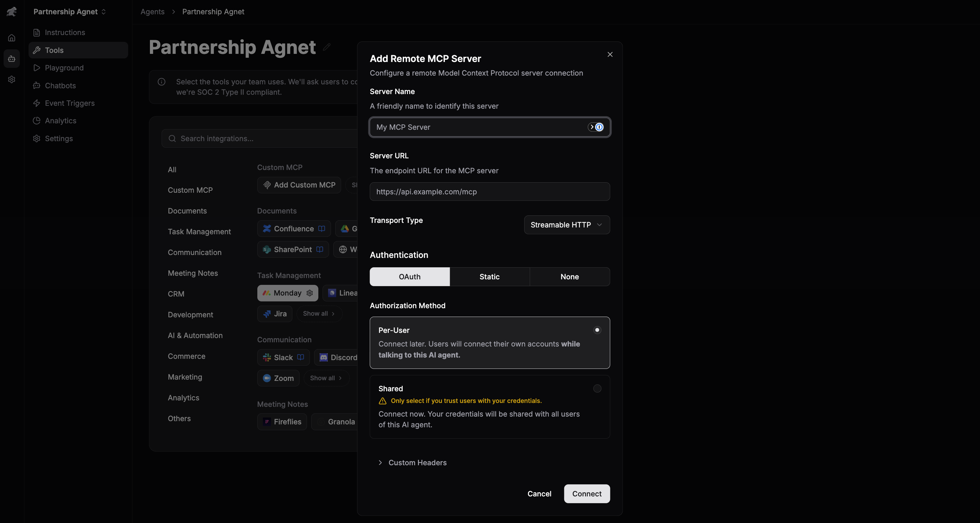Click the edit pencil beside Partnership Agnet title

(x=326, y=47)
